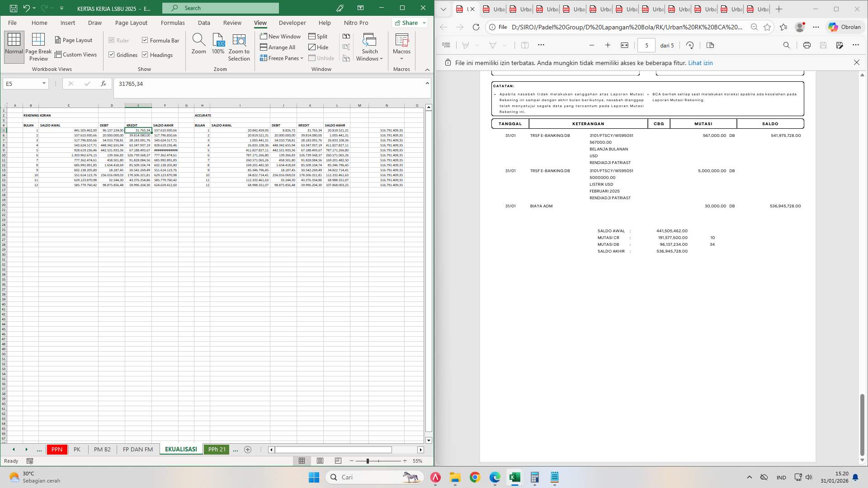The width and height of the screenshot is (868, 488).
Task: Turn off Headings display
Action: tap(146, 55)
